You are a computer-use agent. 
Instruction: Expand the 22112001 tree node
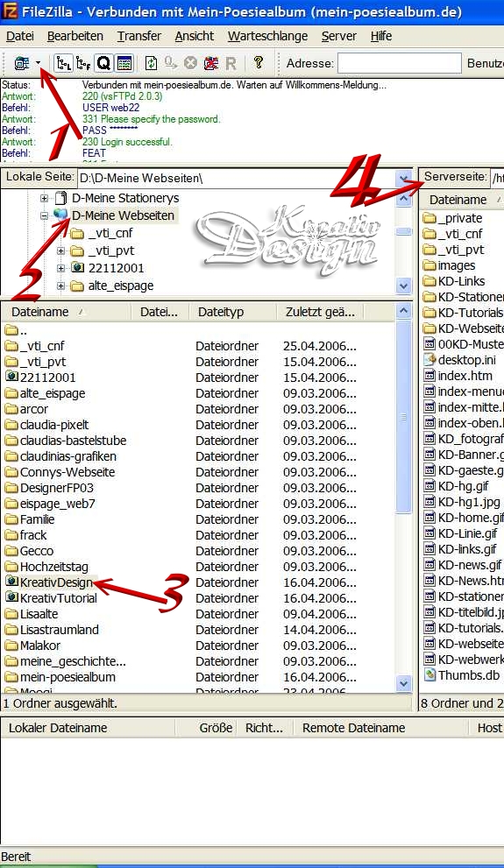pyautogui.click(x=61, y=269)
